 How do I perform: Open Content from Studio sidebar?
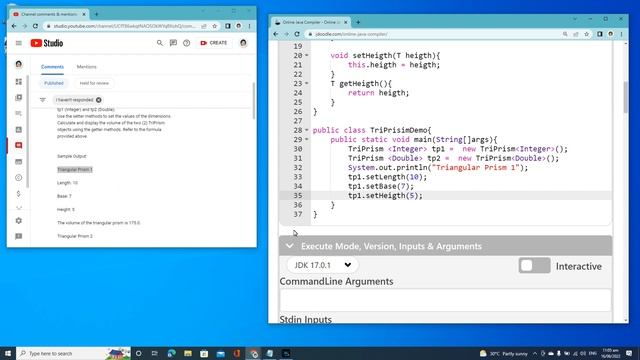point(18,98)
